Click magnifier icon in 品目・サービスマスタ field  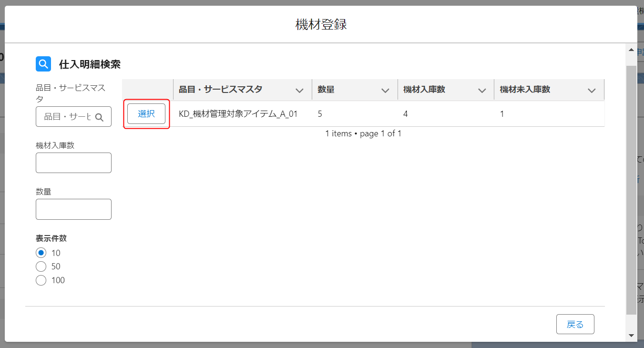click(x=99, y=117)
